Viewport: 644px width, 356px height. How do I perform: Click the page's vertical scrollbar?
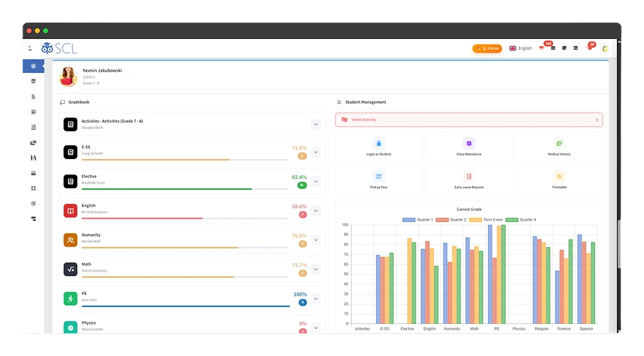coord(619,244)
